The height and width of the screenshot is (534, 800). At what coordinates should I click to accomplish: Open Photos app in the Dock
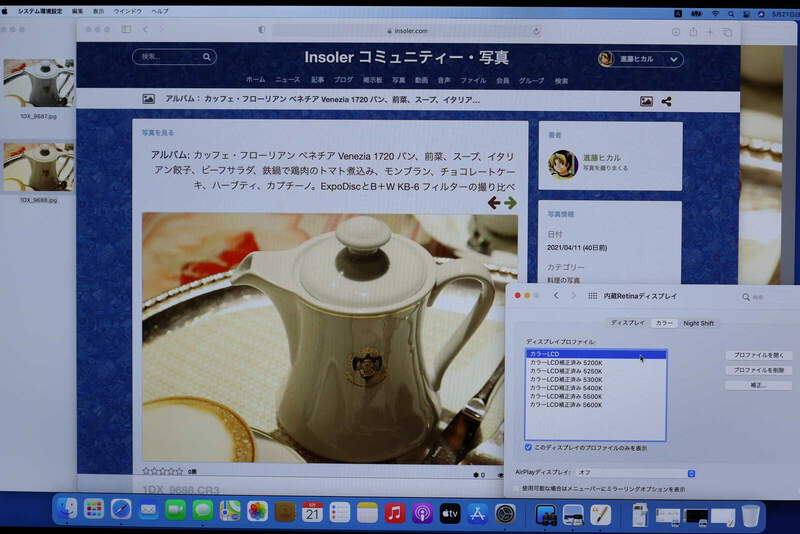[257, 513]
